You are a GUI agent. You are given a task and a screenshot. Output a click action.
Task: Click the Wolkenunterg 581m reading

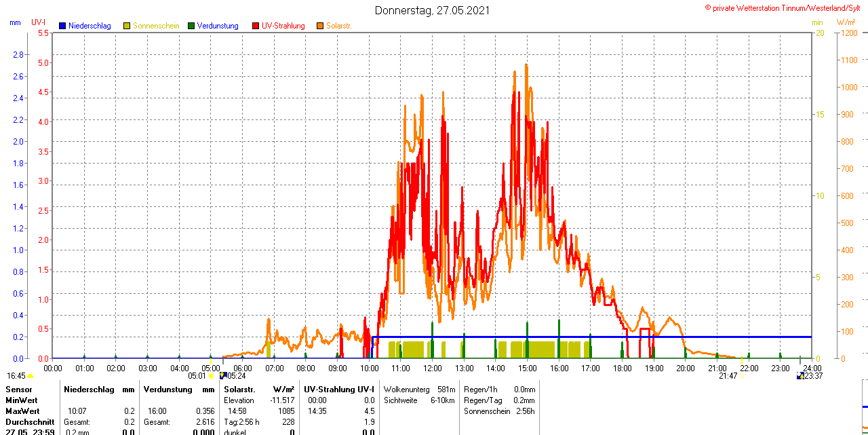(x=419, y=390)
